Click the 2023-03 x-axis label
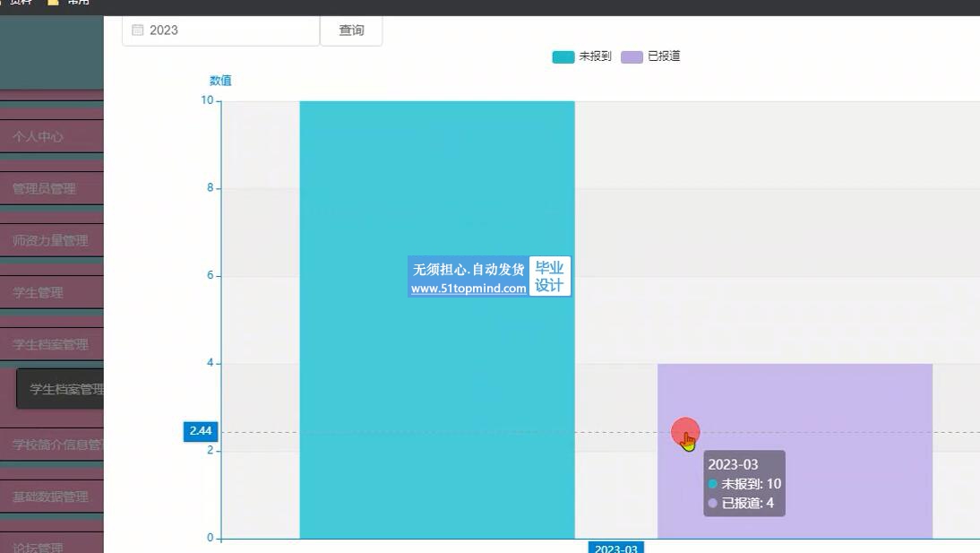 point(615,548)
